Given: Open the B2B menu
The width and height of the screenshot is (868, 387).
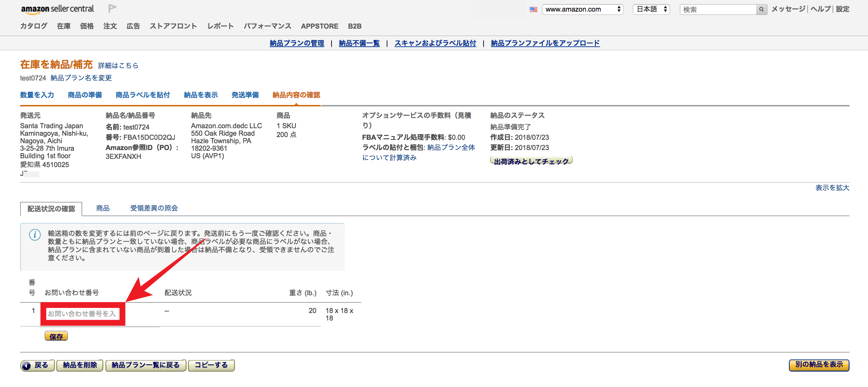Looking at the screenshot, I should coord(355,26).
